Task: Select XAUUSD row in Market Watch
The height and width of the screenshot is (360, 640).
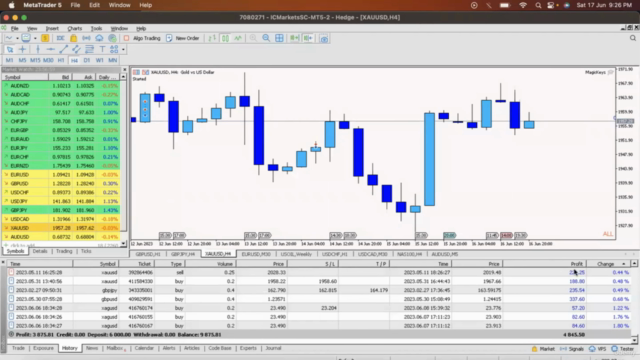Action: click(x=61, y=228)
